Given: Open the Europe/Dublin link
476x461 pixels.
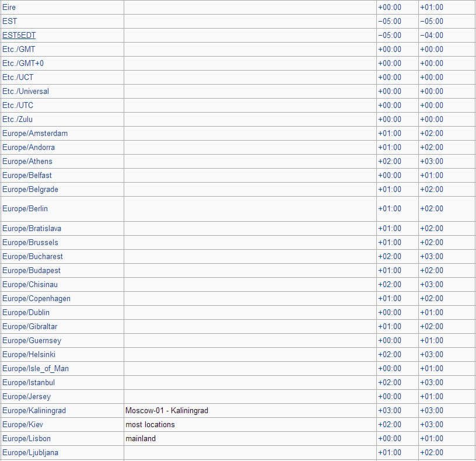Looking at the screenshot, I should [x=26, y=313].
